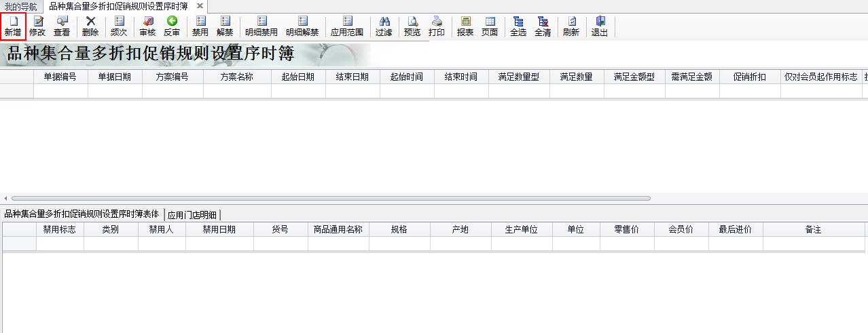868x333 pixels.
Task: Click the 修改 (Edit) toolbar icon
Action: 37,26
